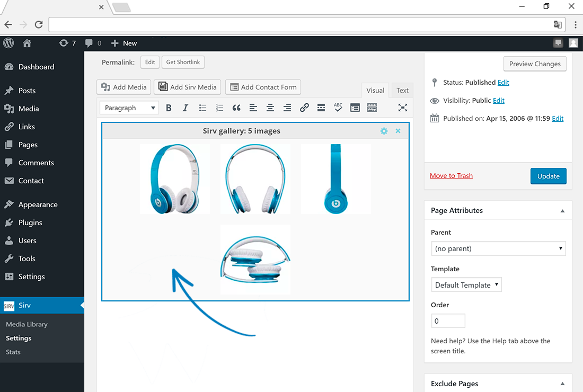Image resolution: width=583 pixels, height=392 pixels.
Task: Open Sirv gallery settings gear icon
Action: coord(384,131)
